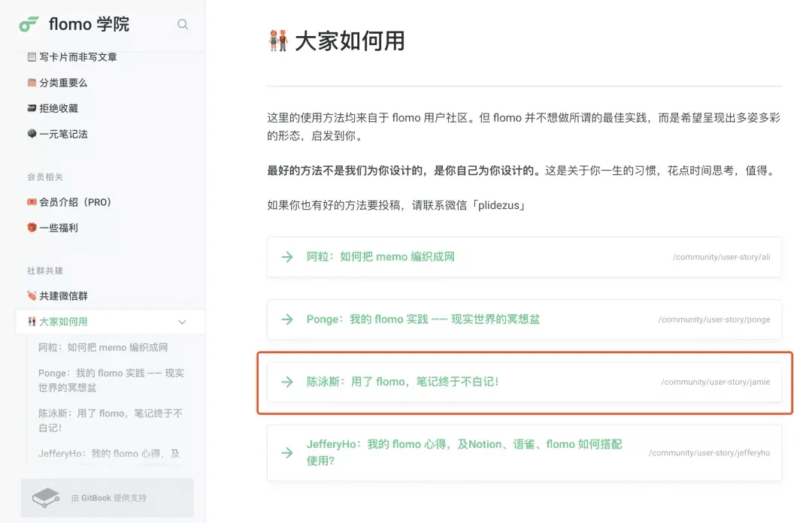The height and width of the screenshot is (523, 812).
Task: Select sidebar sub-item Ponge：我的 flomo 实践
Action: (x=111, y=380)
